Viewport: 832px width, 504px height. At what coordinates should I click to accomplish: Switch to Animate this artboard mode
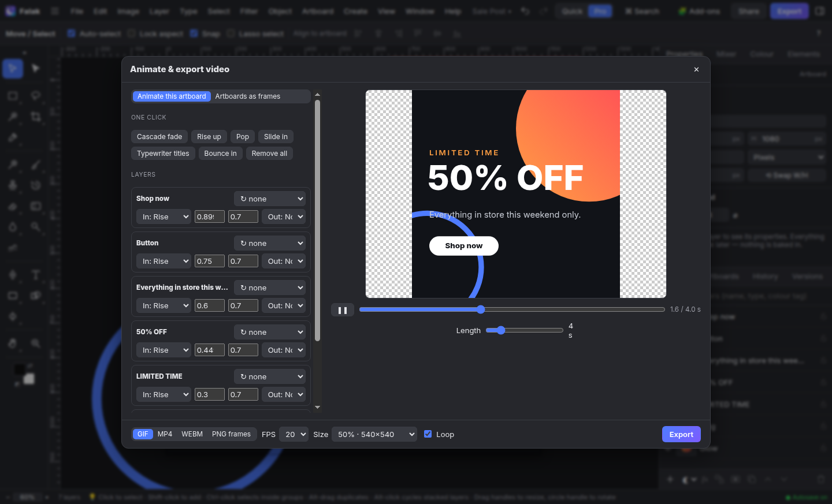[x=172, y=96]
